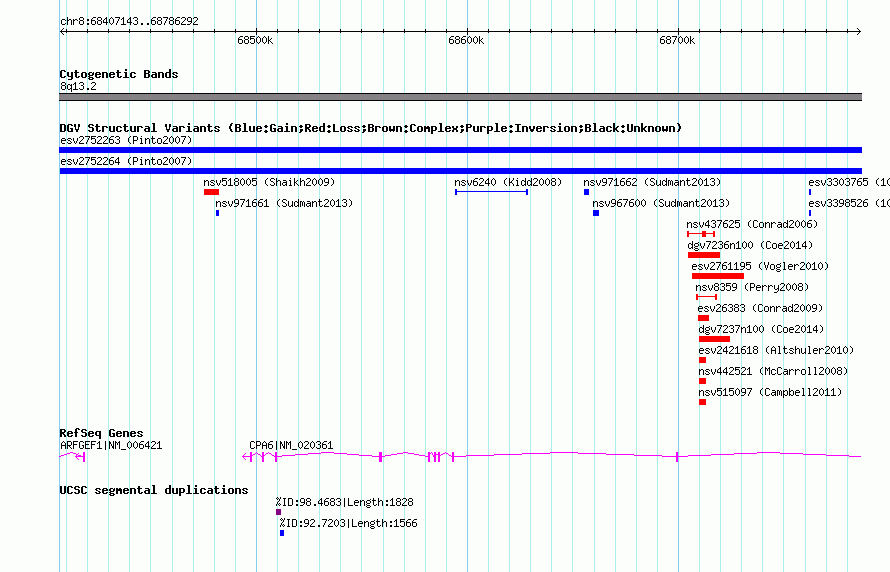This screenshot has width=890, height=572.
Task: Click the esv2761195 (Vogler2010) red loss bar
Action: [717, 276]
